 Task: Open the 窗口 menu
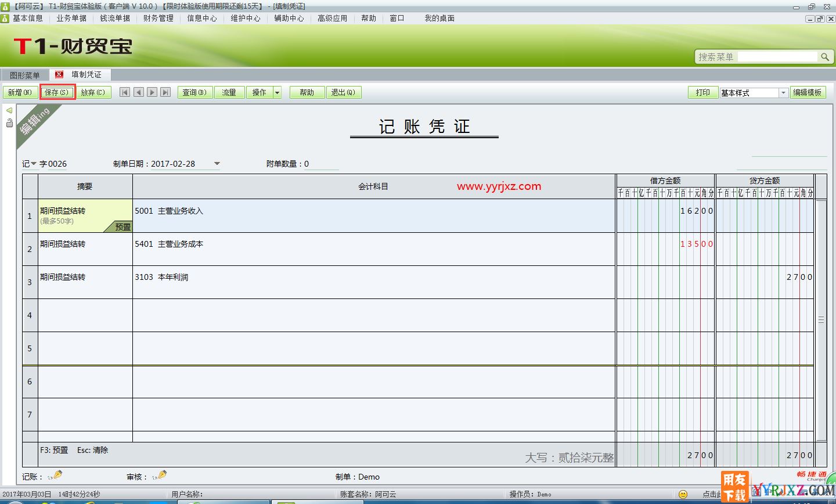(397, 18)
